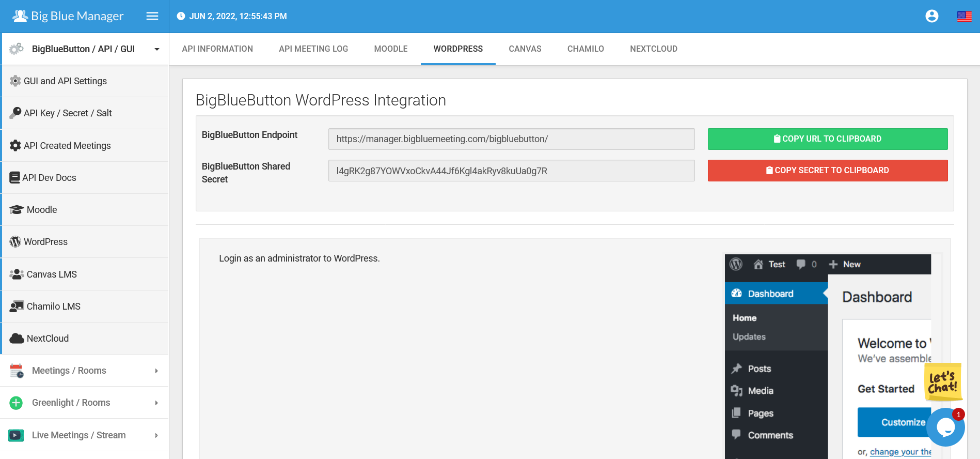
Task: Click the Let's Chat sticky note
Action: (943, 382)
